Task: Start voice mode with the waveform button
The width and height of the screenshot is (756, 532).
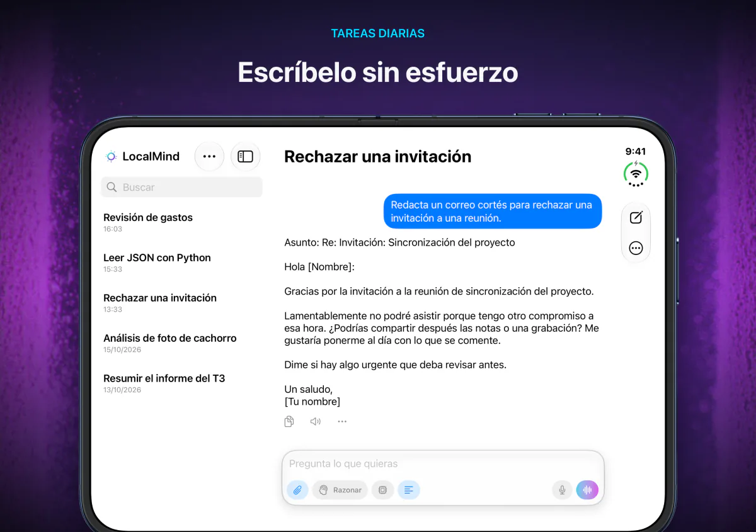Action: click(587, 490)
